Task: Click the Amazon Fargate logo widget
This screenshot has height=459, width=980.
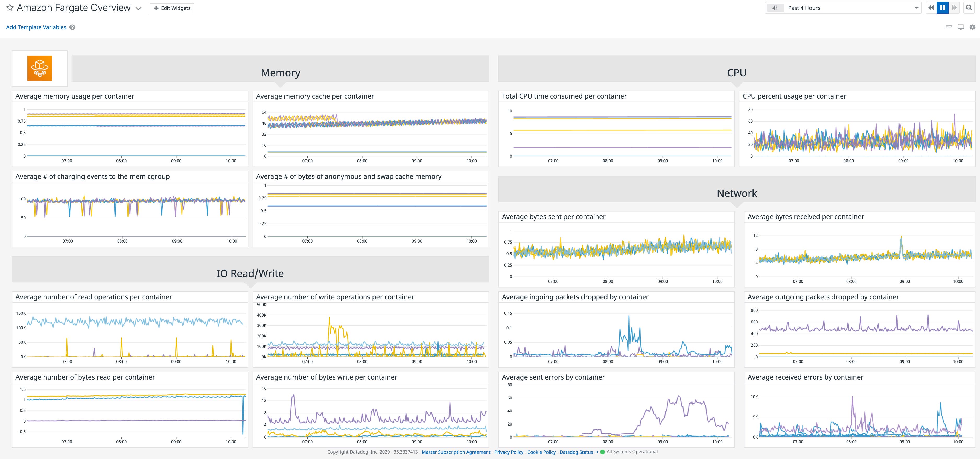Action: [39, 68]
